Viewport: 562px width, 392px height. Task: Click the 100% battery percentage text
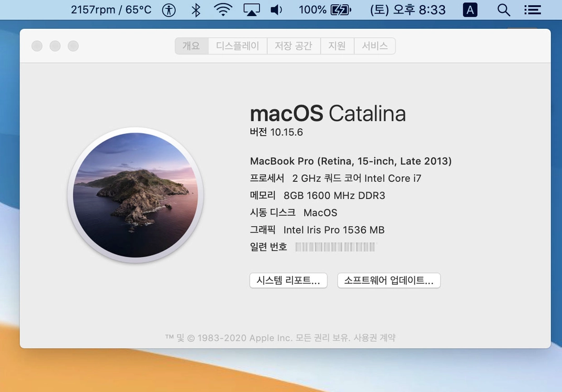tap(312, 9)
